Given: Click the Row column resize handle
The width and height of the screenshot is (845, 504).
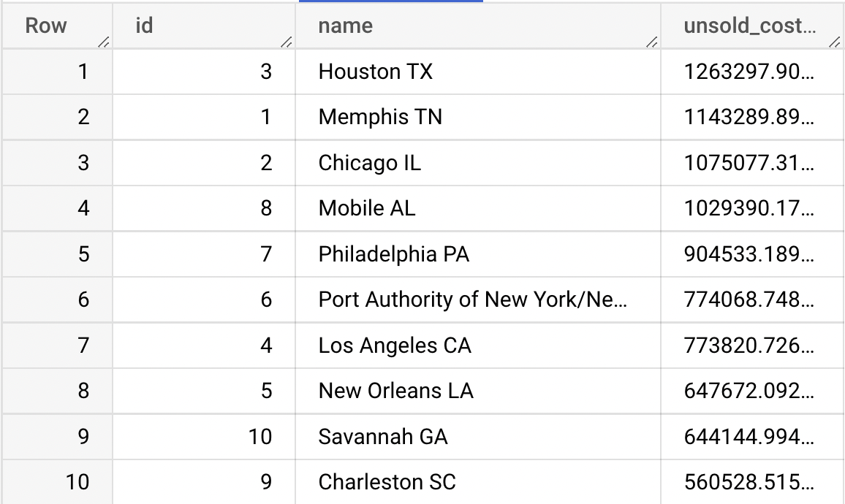Looking at the screenshot, I should [104, 43].
